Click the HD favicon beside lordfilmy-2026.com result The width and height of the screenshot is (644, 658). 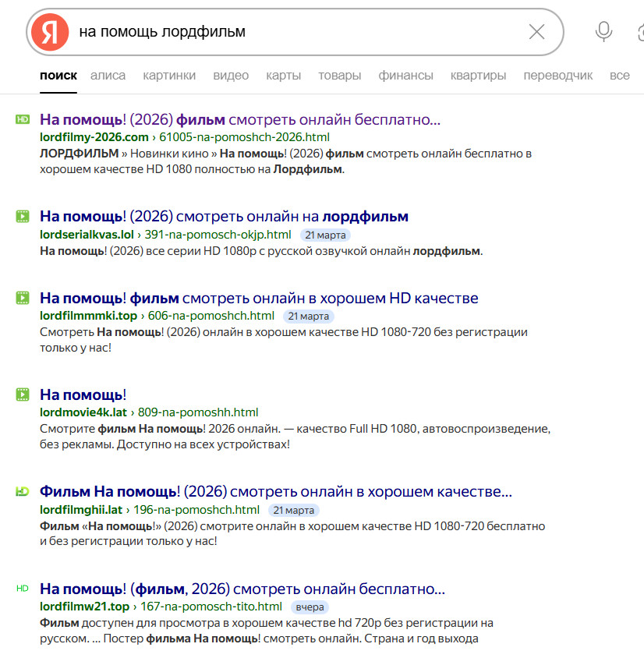[23, 119]
